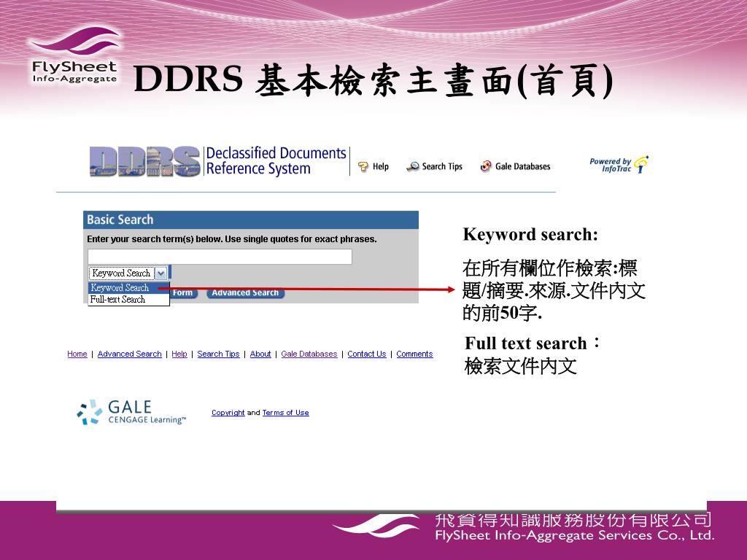Open the Copyright link
Viewport: 747px width, 560px height.
point(228,413)
